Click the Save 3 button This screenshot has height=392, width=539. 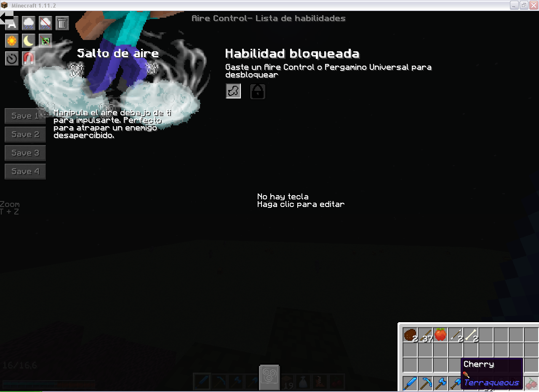click(x=25, y=153)
